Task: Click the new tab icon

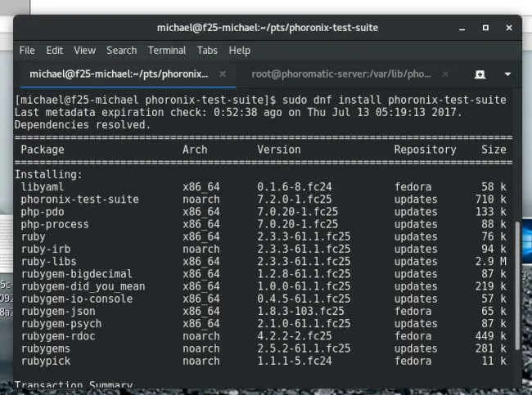Action: [480, 74]
